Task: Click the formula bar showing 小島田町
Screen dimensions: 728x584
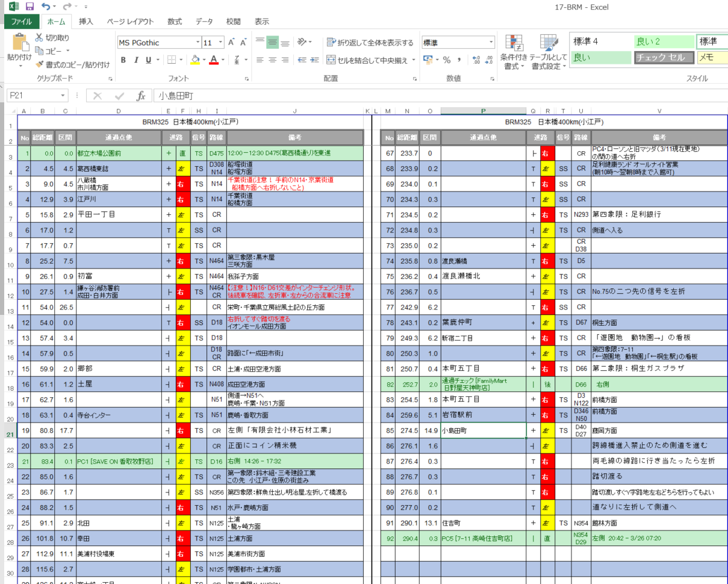Action: click(x=440, y=96)
